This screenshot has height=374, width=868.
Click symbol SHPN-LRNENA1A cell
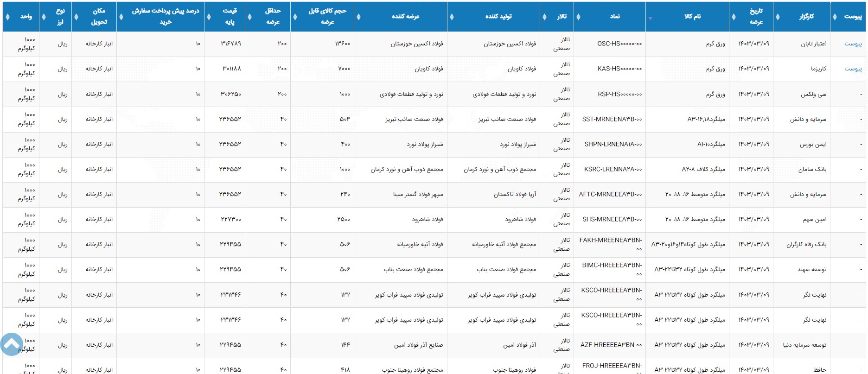613,144
